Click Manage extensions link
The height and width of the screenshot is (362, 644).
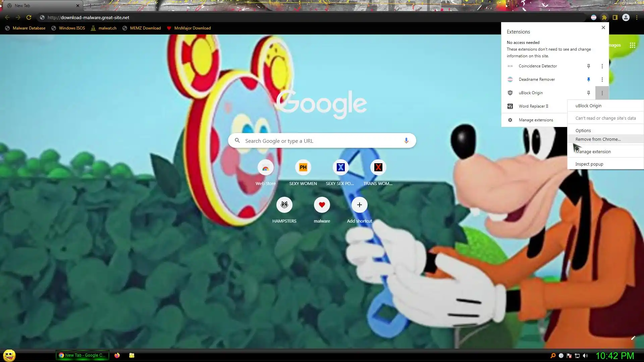[536, 120]
